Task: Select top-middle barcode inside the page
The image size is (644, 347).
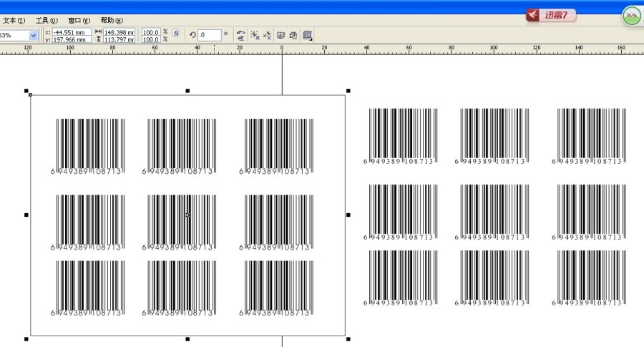Action: pos(179,147)
